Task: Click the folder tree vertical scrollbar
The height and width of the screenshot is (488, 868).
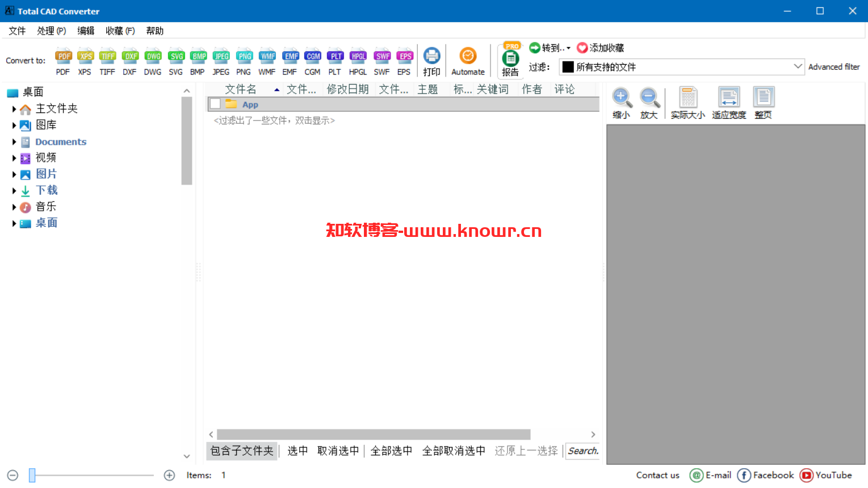Action: [187, 141]
